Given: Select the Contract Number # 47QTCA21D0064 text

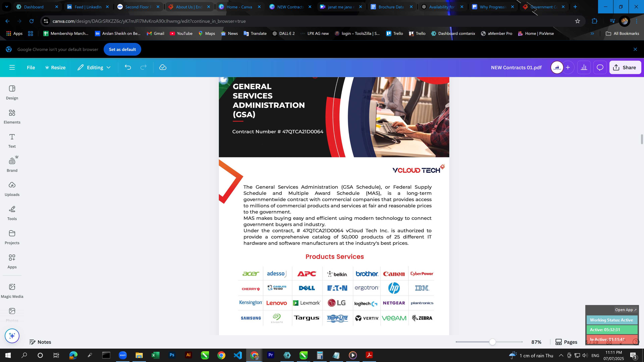Looking at the screenshot, I should pyautogui.click(x=278, y=132).
